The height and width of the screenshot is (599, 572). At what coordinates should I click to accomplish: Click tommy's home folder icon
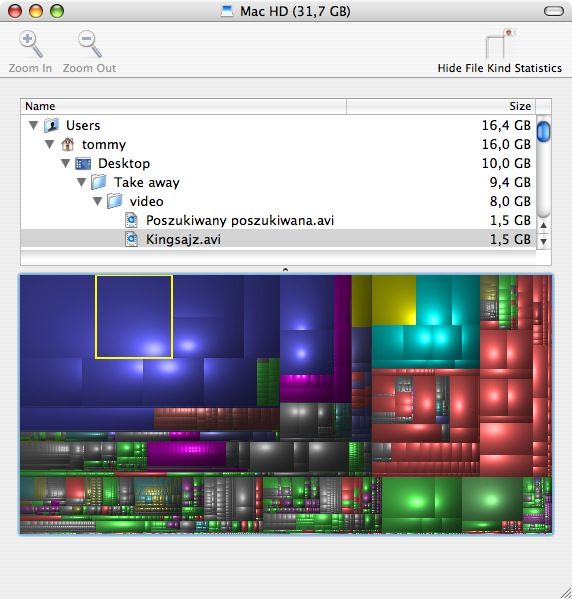pyautogui.click(x=67, y=144)
